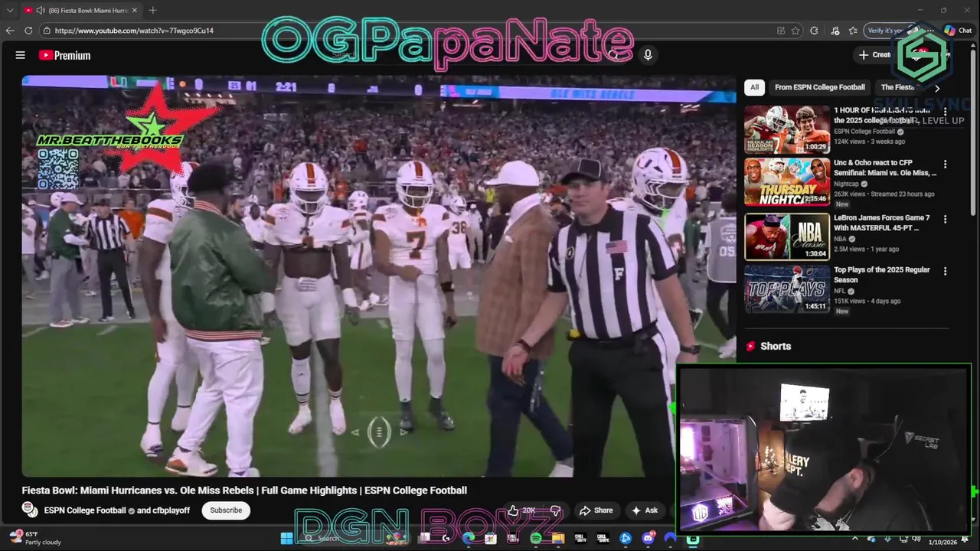Open the media control music icon
This screenshot has height=551, width=980.
834,31
